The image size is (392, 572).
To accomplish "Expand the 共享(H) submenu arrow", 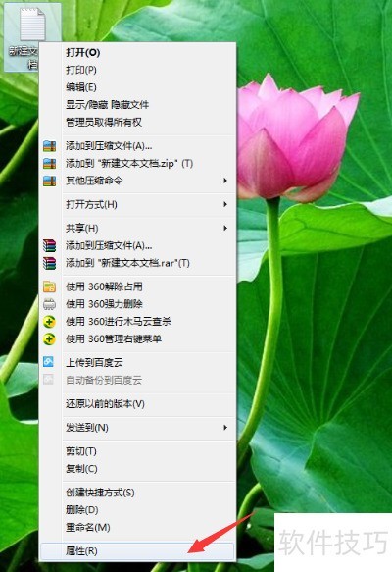I will [x=225, y=229].
